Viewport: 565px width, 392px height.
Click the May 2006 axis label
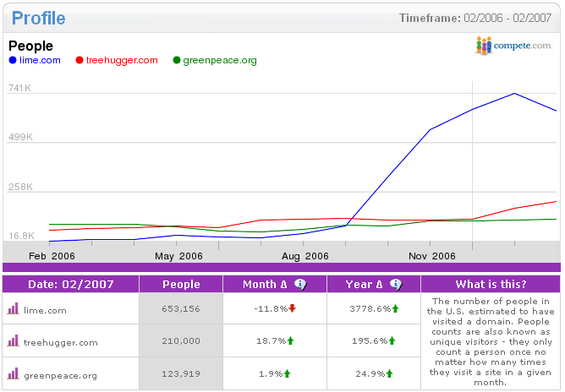(x=178, y=256)
